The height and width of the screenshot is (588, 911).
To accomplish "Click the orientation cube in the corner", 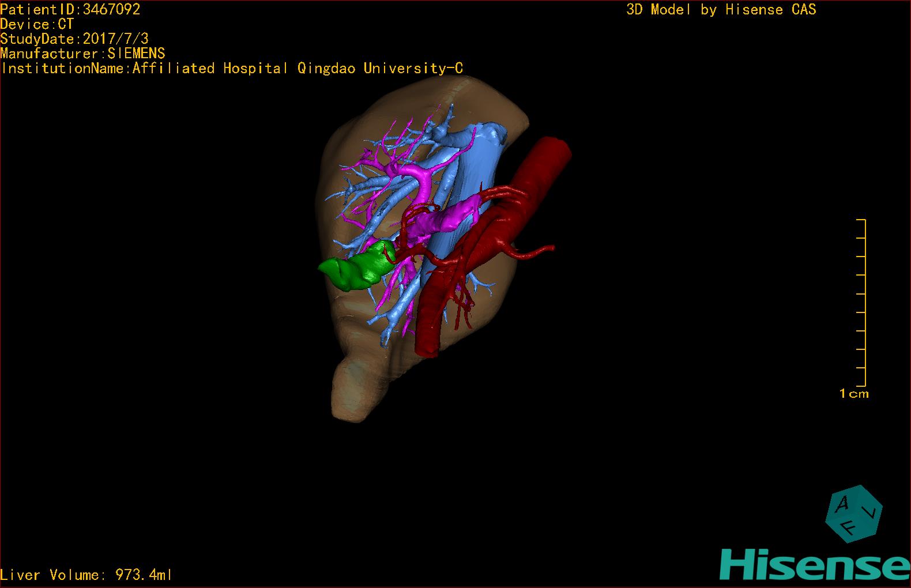I will tap(854, 514).
